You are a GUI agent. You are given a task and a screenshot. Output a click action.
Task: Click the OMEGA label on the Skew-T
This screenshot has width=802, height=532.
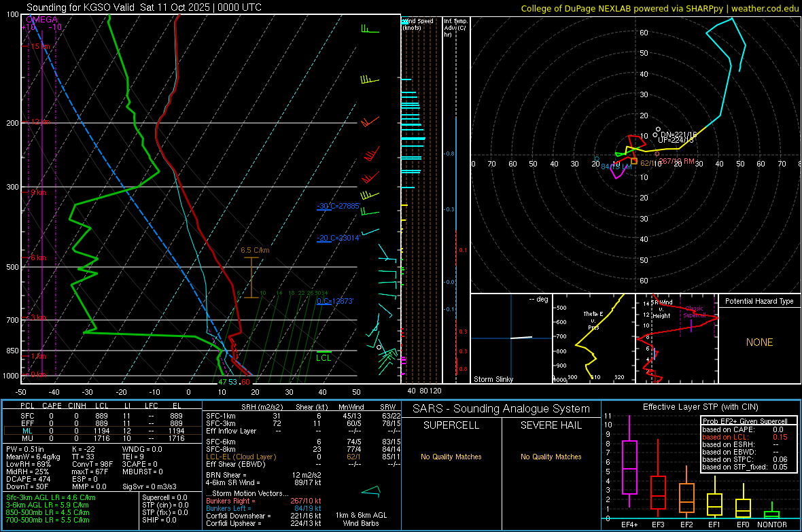click(41, 20)
